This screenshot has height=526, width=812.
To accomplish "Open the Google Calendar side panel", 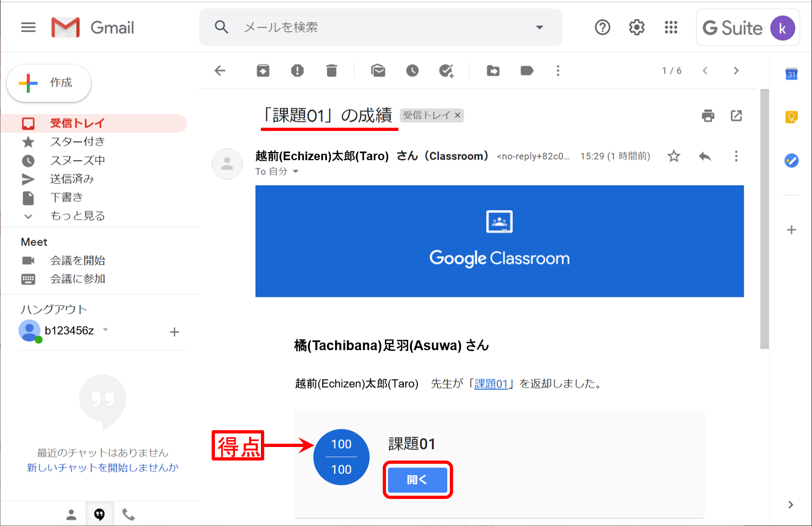I will (x=791, y=74).
